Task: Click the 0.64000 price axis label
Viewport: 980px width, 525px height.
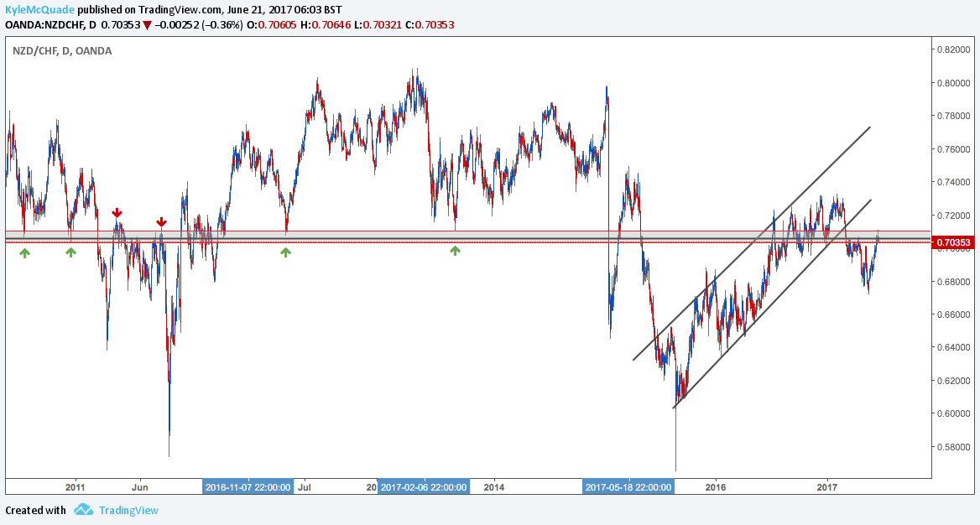Action: click(953, 347)
